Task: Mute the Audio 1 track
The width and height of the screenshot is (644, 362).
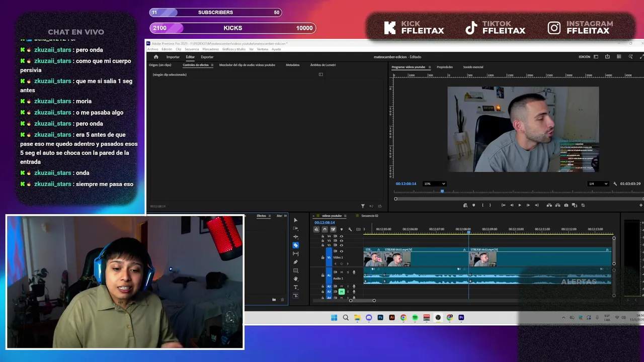Action: click(x=342, y=272)
